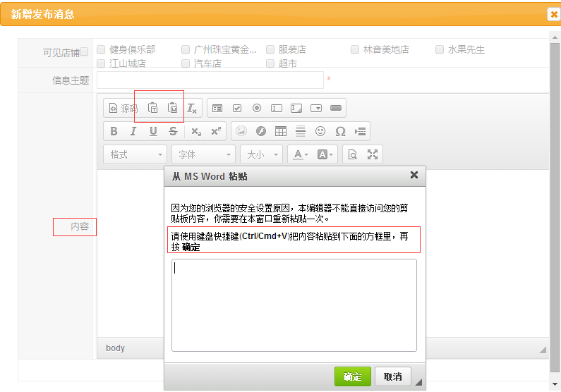The image size is (561, 392).
Task: Check the 水果先生 store checkbox
Action: tap(440, 49)
